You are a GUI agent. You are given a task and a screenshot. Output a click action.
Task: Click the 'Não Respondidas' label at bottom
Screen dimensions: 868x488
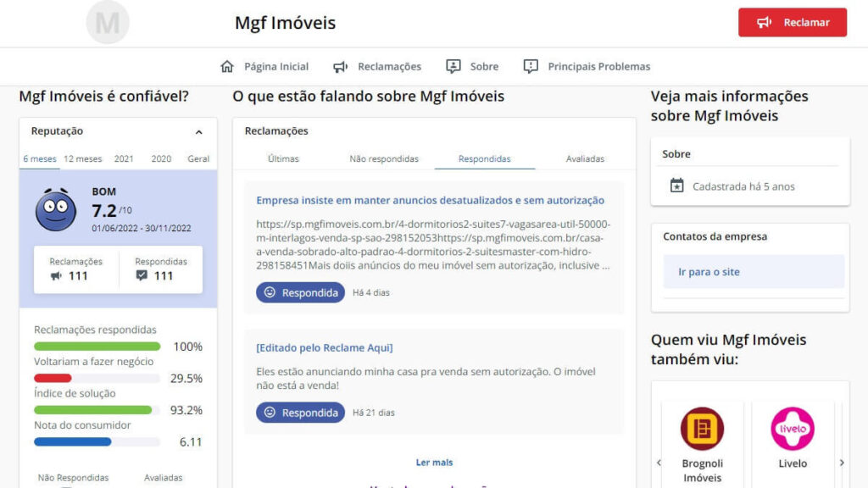pyautogui.click(x=73, y=478)
